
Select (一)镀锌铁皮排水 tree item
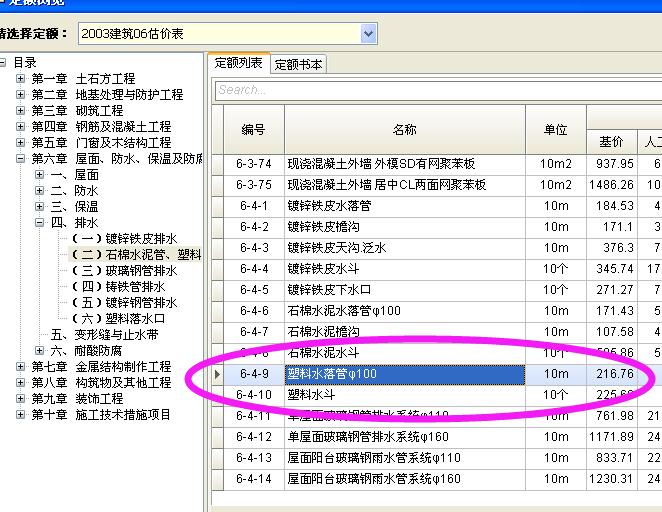[125, 238]
